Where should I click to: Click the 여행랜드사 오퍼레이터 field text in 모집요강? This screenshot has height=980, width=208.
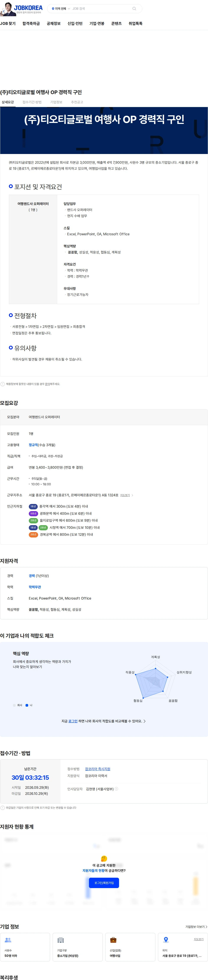pyautogui.click(x=44, y=417)
